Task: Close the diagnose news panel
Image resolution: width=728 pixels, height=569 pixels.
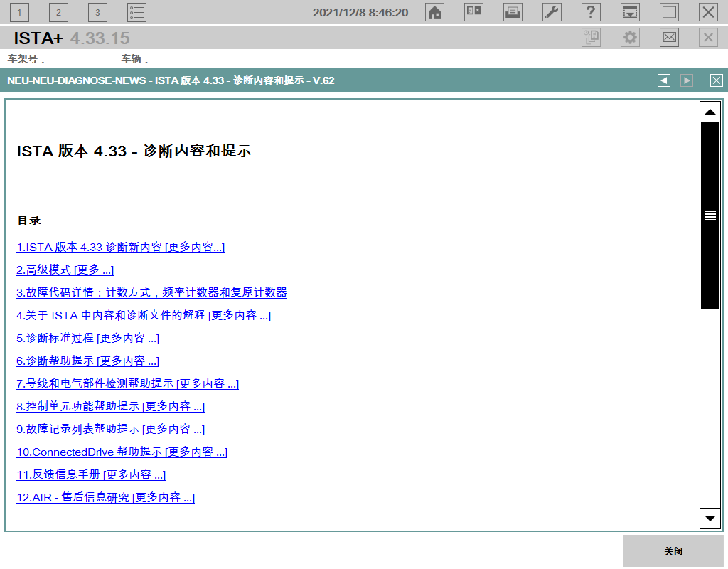Action: (717, 80)
